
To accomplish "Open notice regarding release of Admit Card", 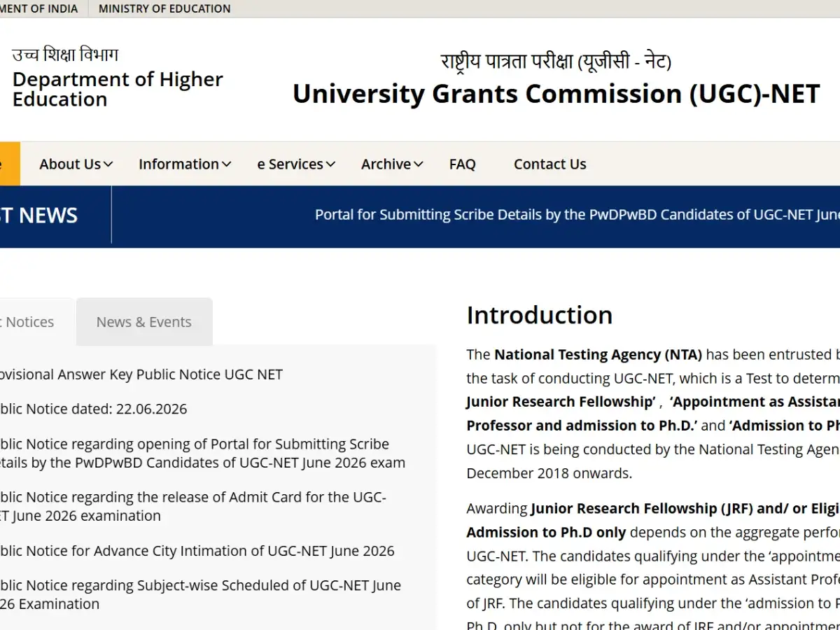I will [192, 507].
